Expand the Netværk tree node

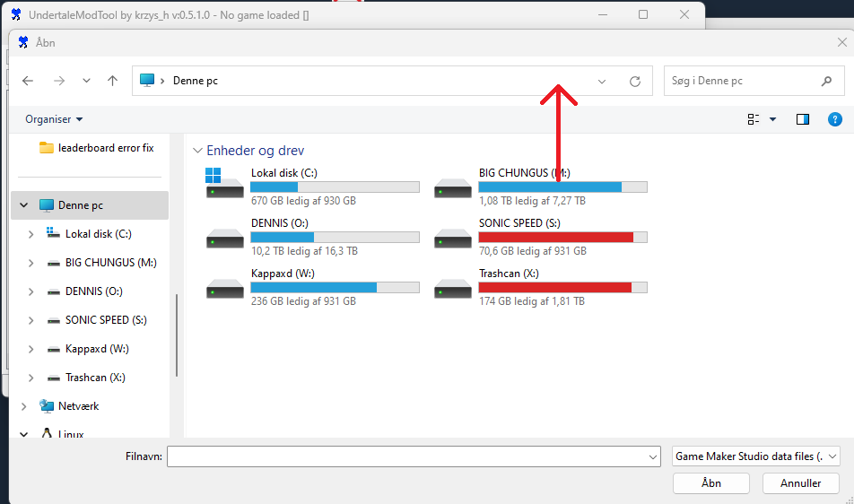pyautogui.click(x=23, y=406)
